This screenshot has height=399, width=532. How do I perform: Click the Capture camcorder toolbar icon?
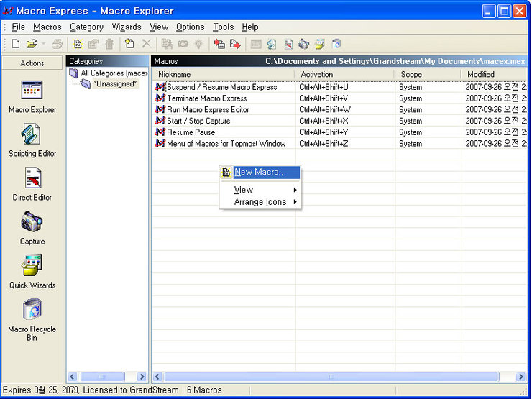point(303,44)
